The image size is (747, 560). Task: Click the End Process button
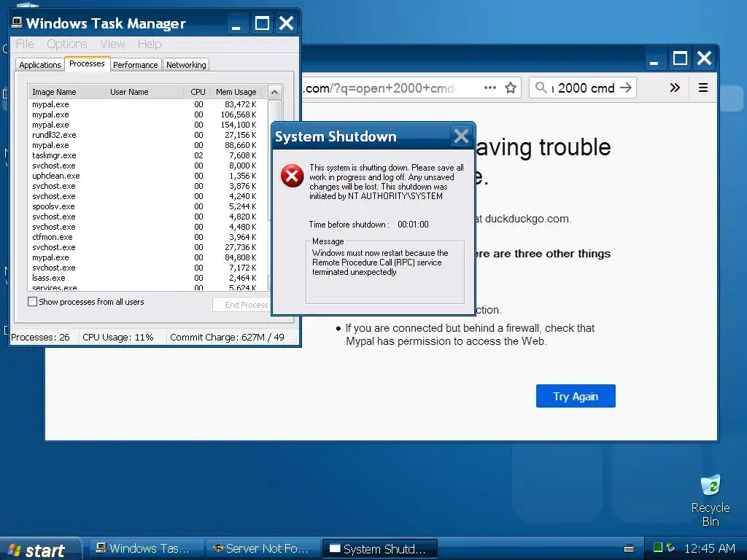click(x=241, y=305)
